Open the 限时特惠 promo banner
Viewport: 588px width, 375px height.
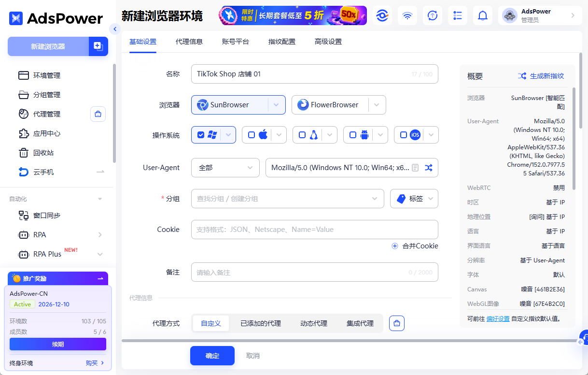coord(293,15)
